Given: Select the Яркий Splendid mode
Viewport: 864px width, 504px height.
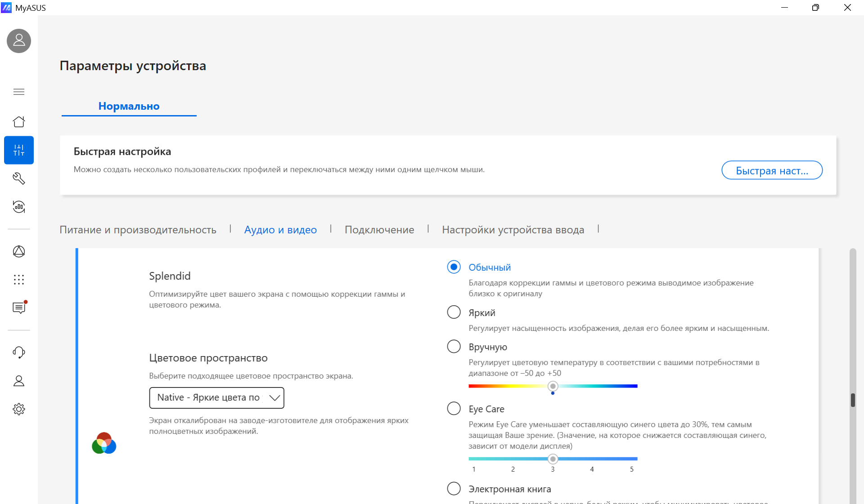Looking at the screenshot, I should (x=454, y=312).
